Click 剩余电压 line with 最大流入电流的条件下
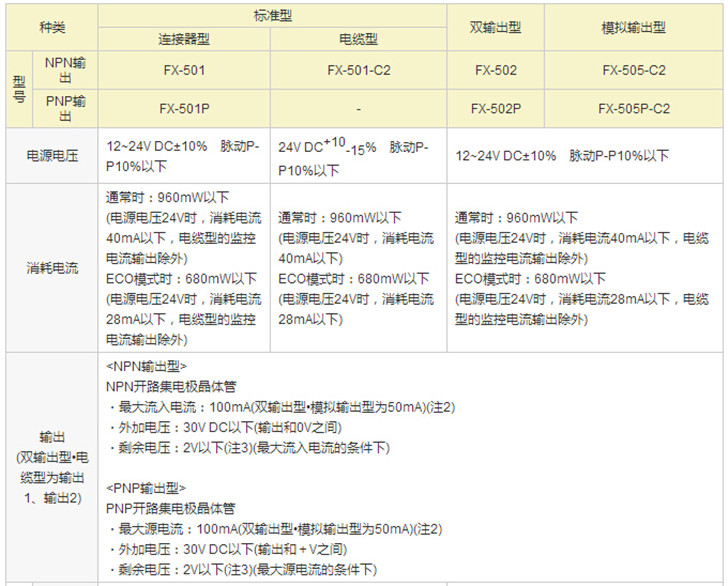 [x=249, y=448]
